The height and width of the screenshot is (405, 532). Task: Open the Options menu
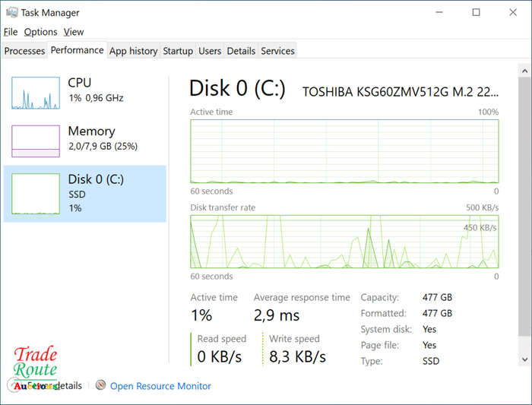[41, 32]
